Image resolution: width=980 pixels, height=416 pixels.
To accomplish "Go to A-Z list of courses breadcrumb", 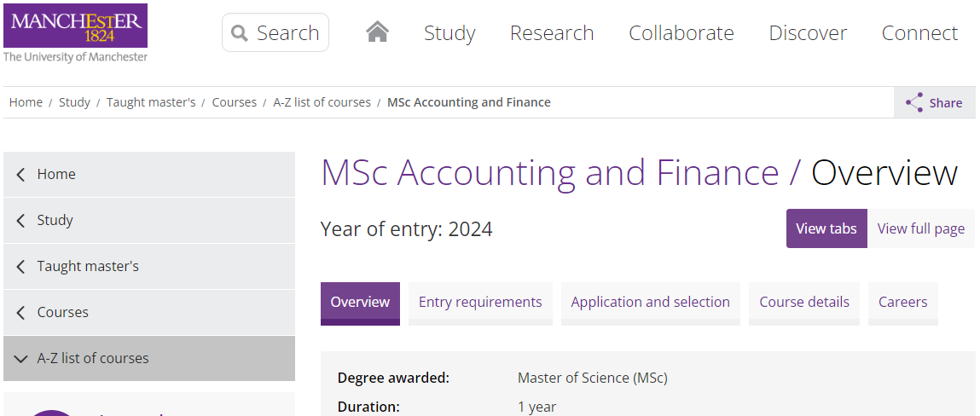I will coord(322,102).
